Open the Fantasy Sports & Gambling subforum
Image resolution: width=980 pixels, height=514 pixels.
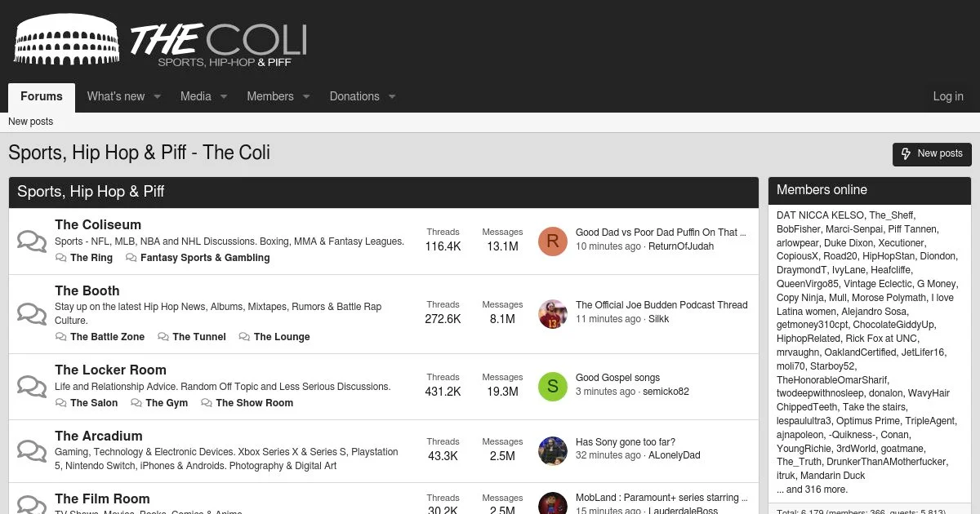tap(205, 258)
